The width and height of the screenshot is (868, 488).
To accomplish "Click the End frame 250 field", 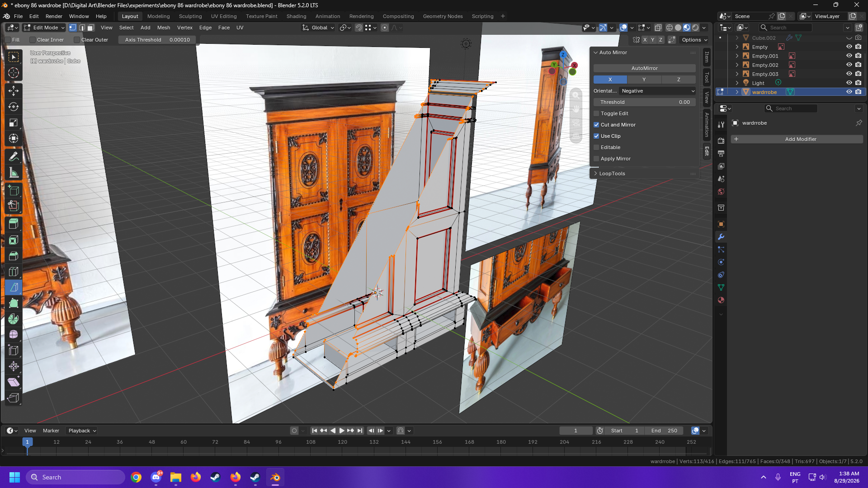I will (x=665, y=431).
